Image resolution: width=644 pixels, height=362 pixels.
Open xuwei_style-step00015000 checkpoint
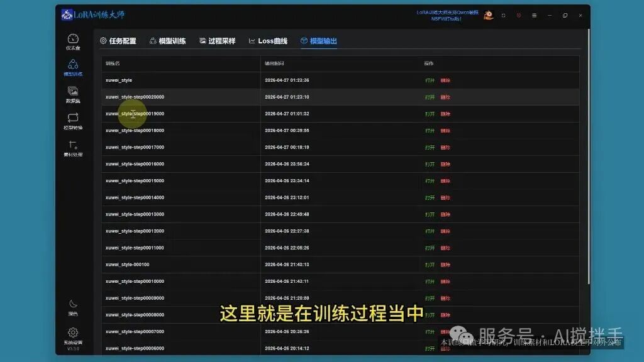tap(430, 181)
